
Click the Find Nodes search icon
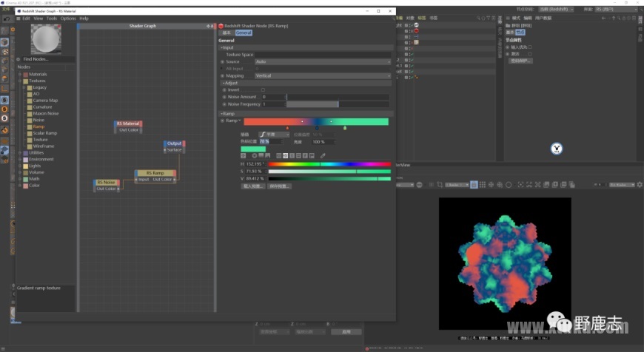19,59
